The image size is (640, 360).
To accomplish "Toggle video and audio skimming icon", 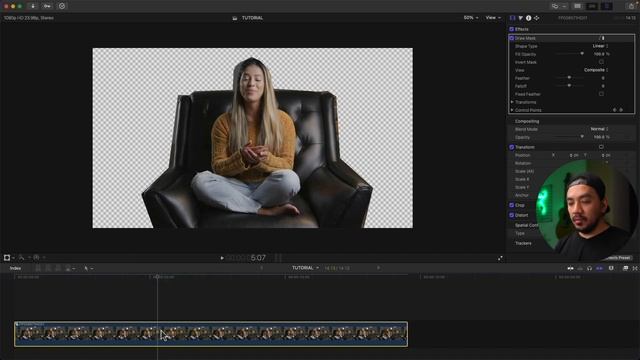I will 570,268.
